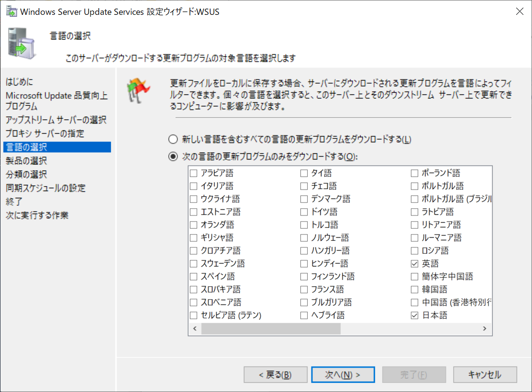Viewport: 532px width, 392px height.
Task: Open 分類の選択 step in sidebar
Action: (x=26, y=174)
